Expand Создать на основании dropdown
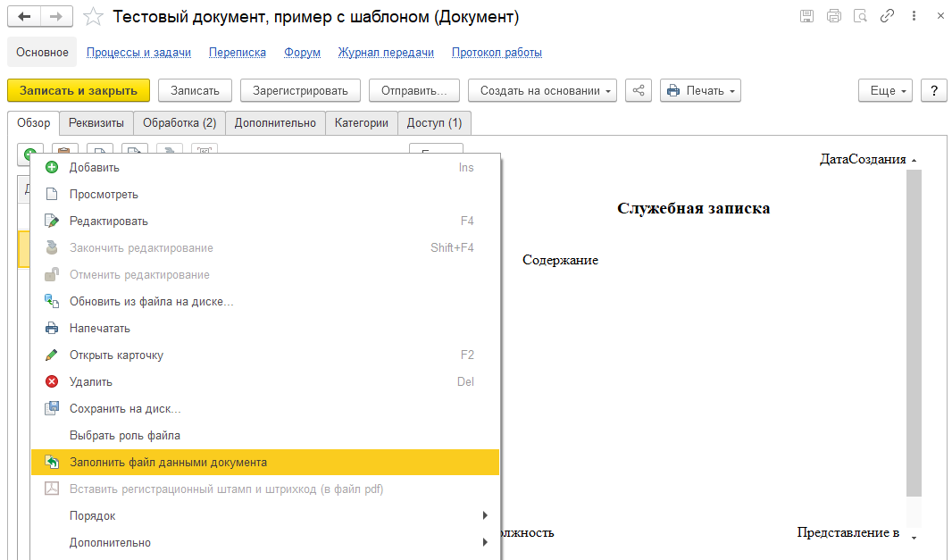Screen dimensions: 952x560 pyautogui.click(x=542, y=90)
